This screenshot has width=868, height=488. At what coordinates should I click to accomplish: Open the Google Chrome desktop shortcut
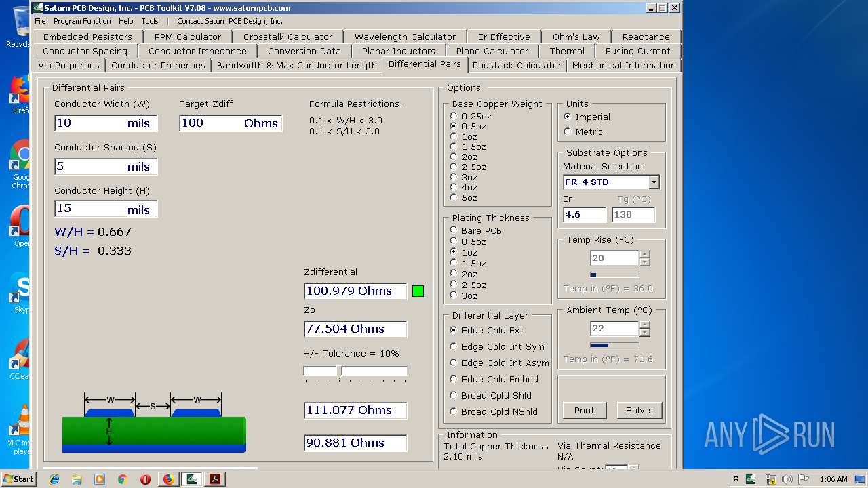pyautogui.click(x=20, y=164)
